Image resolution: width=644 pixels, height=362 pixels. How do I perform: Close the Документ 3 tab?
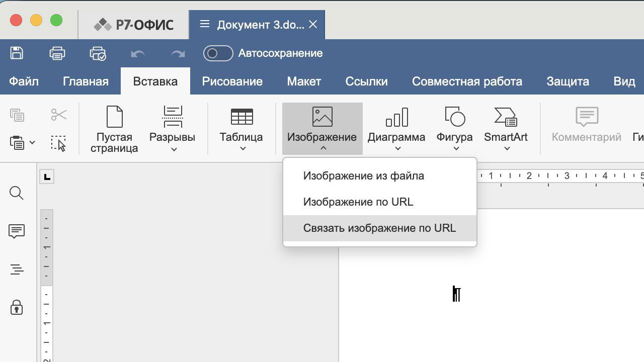click(313, 24)
